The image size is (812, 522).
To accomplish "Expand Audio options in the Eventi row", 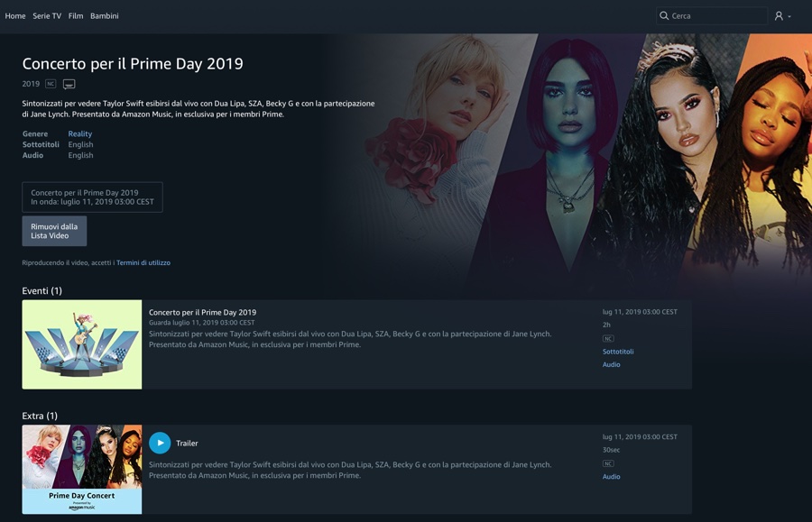I will click(612, 364).
